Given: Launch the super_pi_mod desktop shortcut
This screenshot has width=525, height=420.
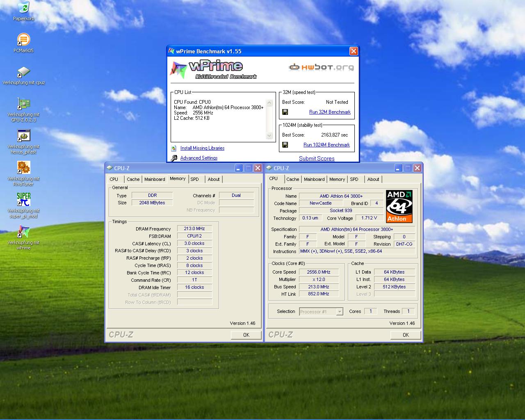Looking at the screenshot, I should [x=24, y=200].
